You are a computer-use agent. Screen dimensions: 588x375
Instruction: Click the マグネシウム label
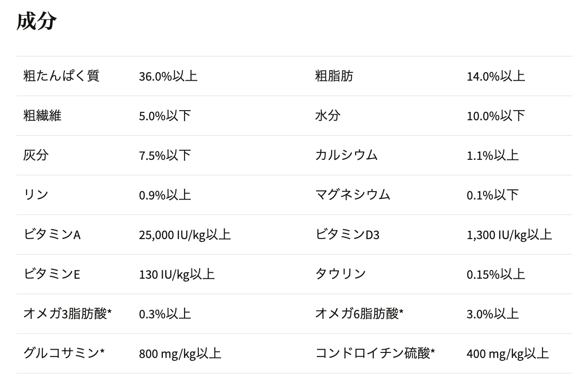pyautogui.click(x=352, y=195)
